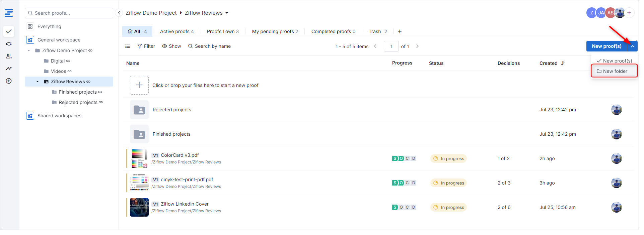
Task: Select New folder from the dropdown menu
Action: click(x=614, y=71)
